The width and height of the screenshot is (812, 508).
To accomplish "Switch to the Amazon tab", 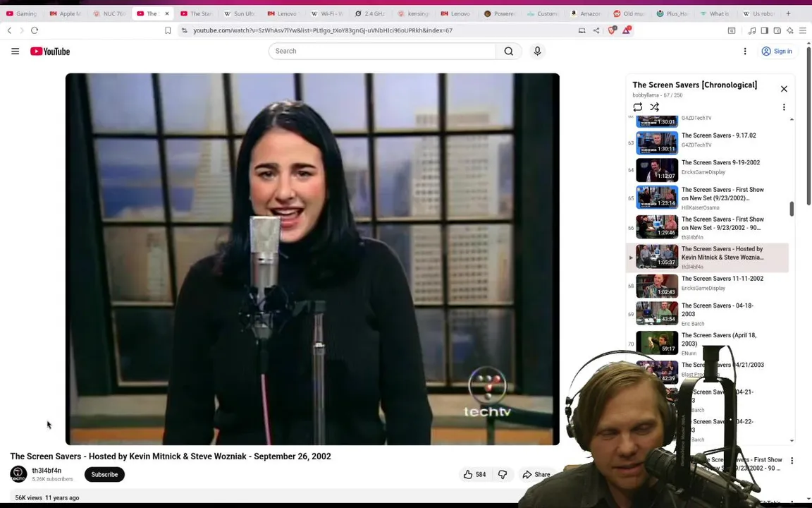I will coord(586,13).
